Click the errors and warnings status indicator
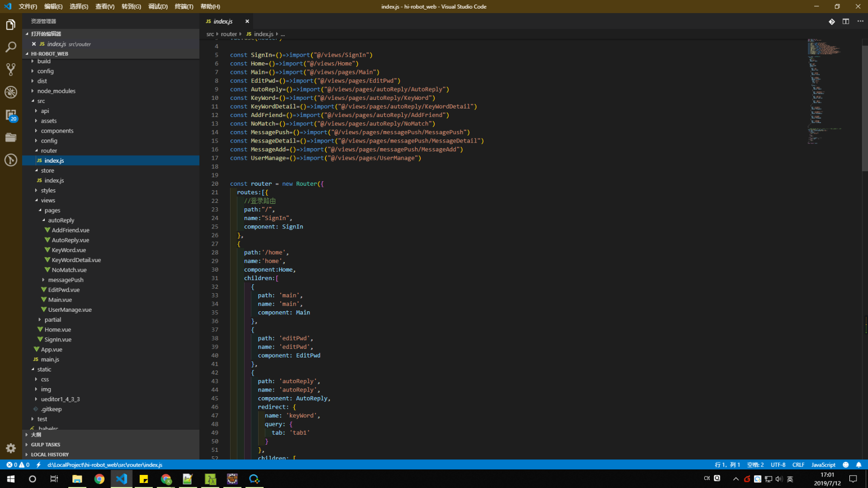 18,465
